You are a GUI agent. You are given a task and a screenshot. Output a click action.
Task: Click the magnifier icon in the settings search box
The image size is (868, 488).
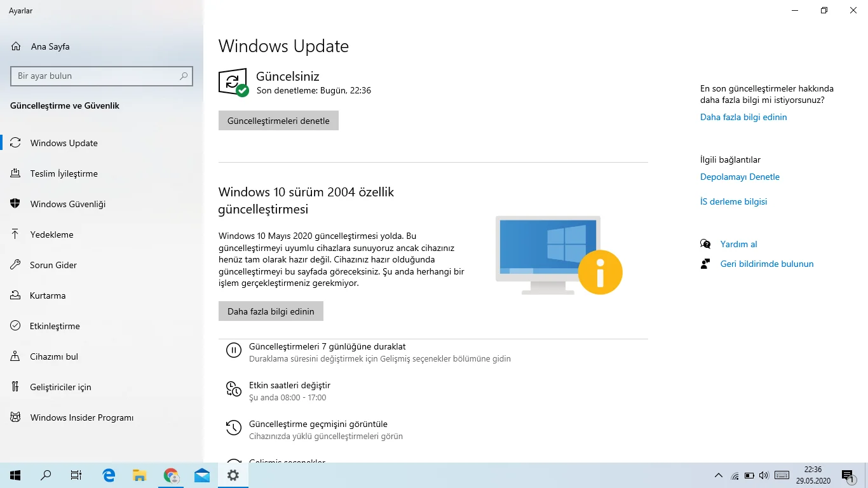(184, 76)
